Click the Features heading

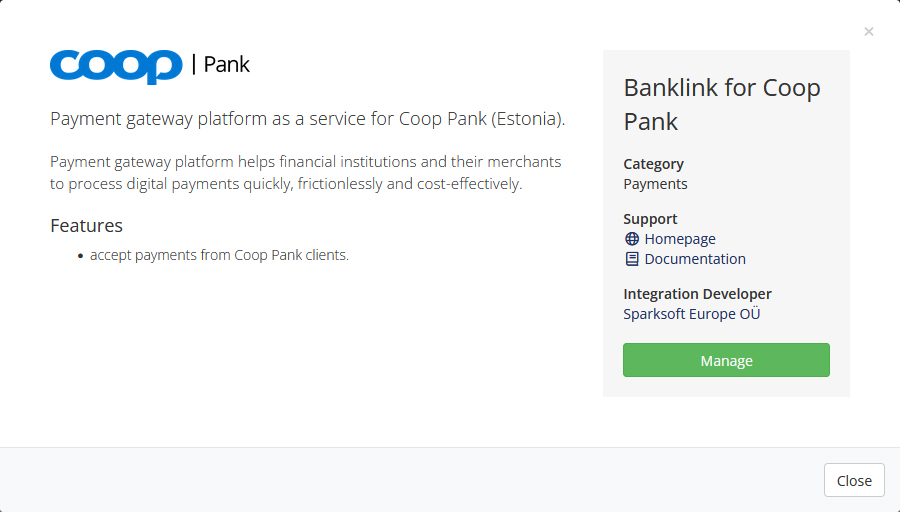pos(87,226)
